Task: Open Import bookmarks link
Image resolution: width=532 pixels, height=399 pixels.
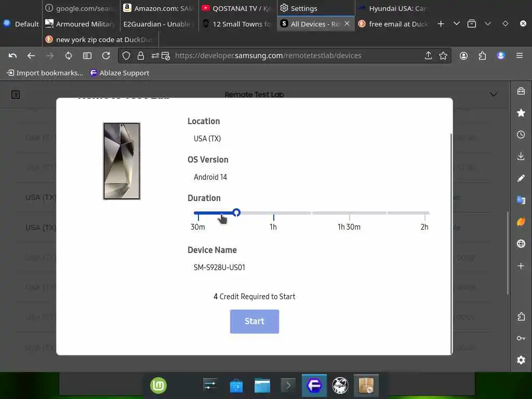Action: pyautogui.click(x=45, y=73)
